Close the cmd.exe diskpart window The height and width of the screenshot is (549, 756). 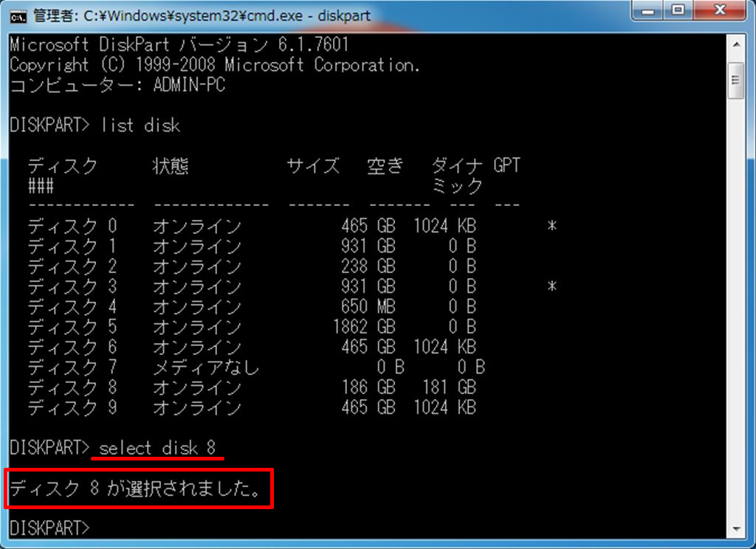click(720, 10)
